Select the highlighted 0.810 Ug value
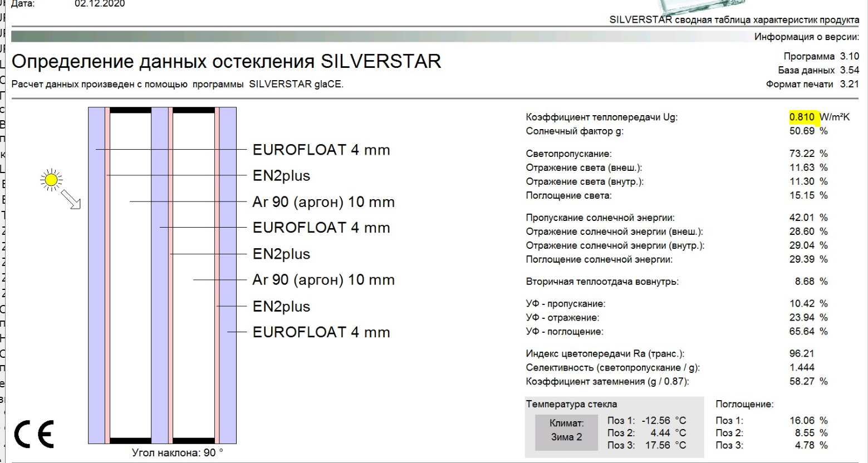Screen dimensions: 868x463 coord(802,117)
